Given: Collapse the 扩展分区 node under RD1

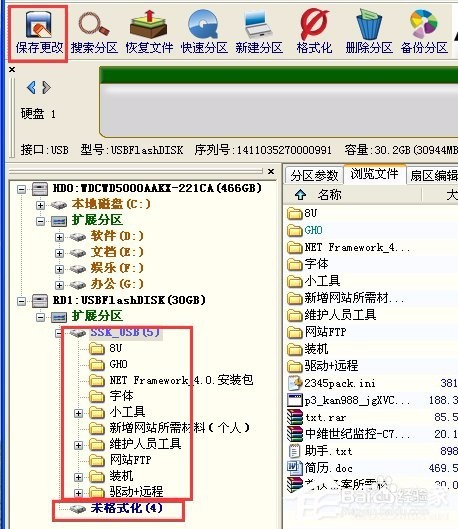Looking at the screenshot, I should [40, 317].
